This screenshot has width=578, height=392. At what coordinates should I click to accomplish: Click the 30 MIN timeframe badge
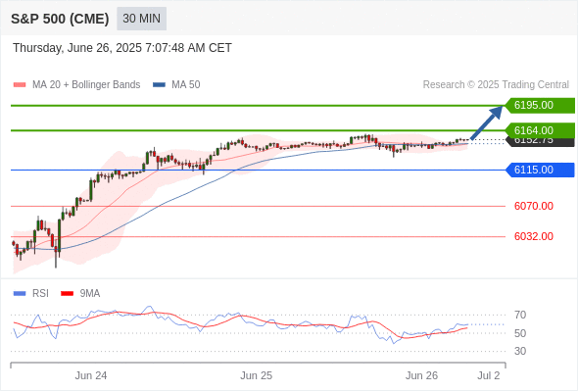coord(141,19)
